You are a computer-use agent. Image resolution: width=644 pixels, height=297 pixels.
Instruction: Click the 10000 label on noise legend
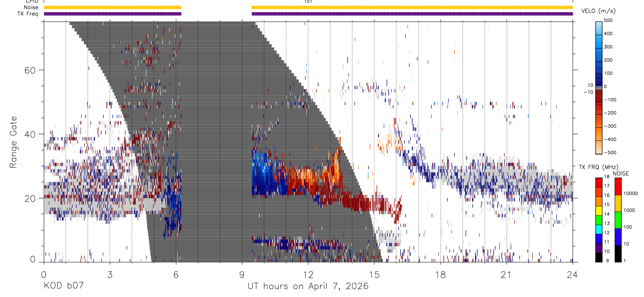[x=630, y=193]
